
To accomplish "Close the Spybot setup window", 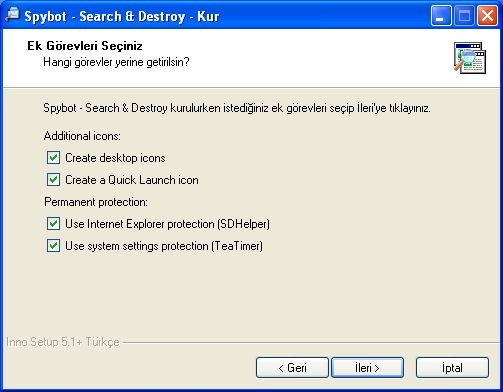I will pyautogui.click(x=487, y=16).
